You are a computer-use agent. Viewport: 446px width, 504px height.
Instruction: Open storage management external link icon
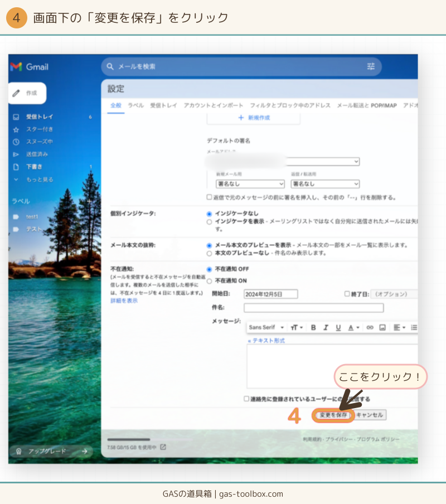163,447
